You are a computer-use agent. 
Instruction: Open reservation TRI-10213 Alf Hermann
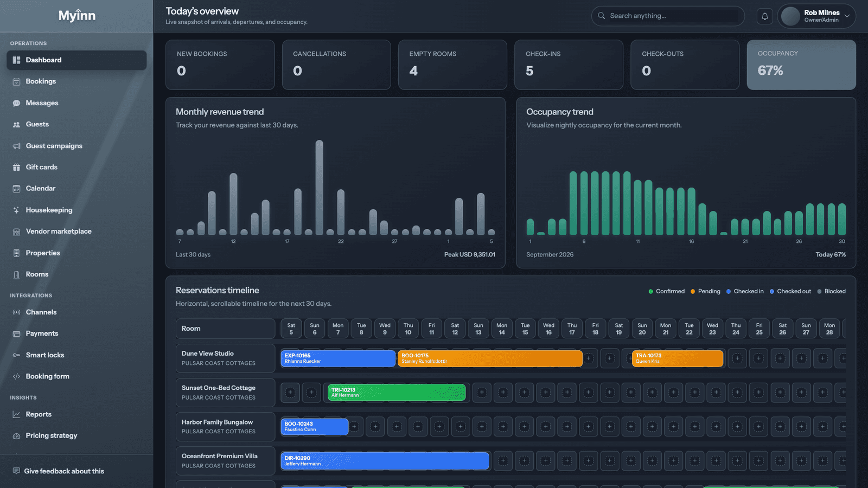[397, 393]
